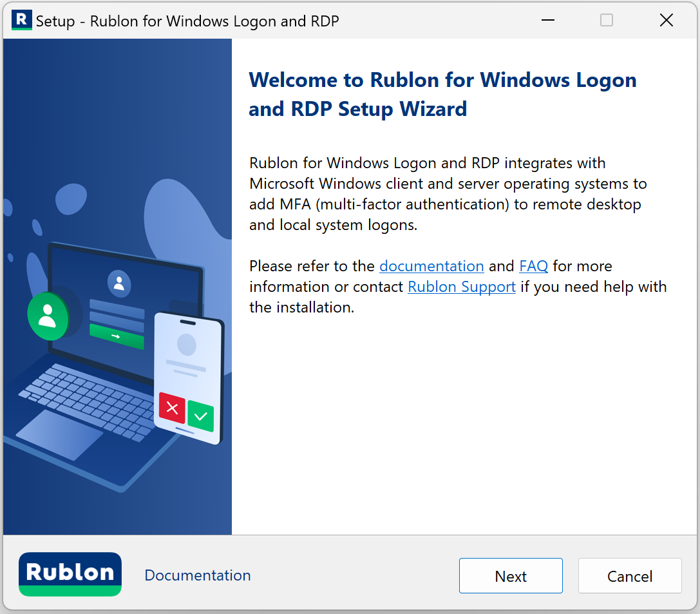Click the green checkmark approve icon on phone
Image resolution: width=700 pixels, height=614 pixels.
pos(201,416)
